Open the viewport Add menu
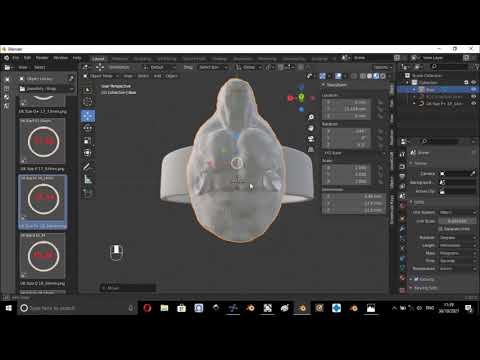Image resolution: width=480 pixels, height=360 pixels. [x=157, y=76]
